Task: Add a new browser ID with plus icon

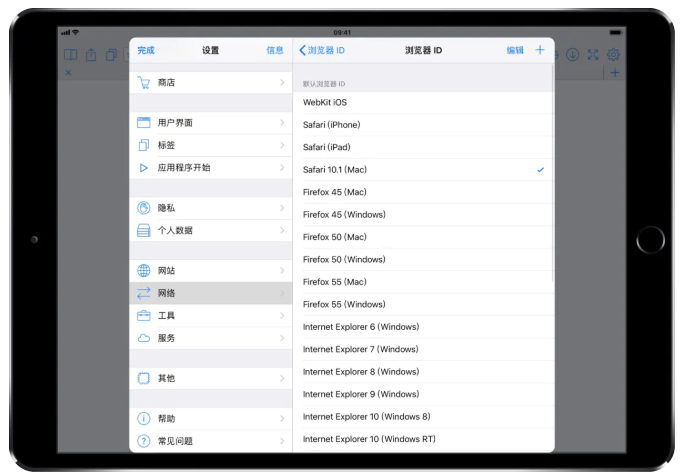Action: [x=540, y=50]
